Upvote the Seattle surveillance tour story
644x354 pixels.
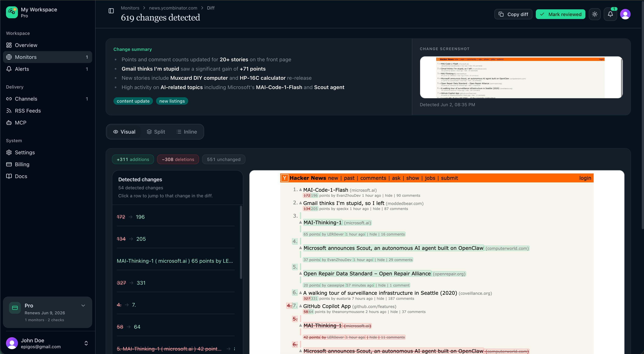click(x=301, y=293)
